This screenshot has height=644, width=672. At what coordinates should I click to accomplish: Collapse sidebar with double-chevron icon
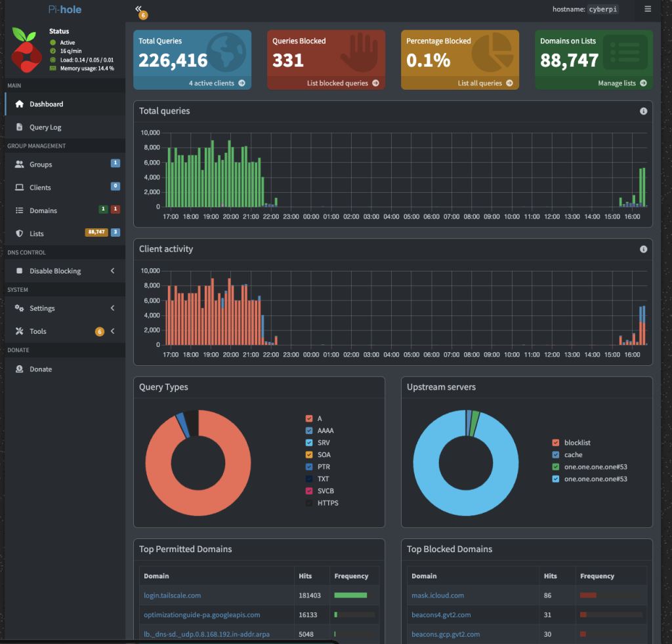(138, 9)
